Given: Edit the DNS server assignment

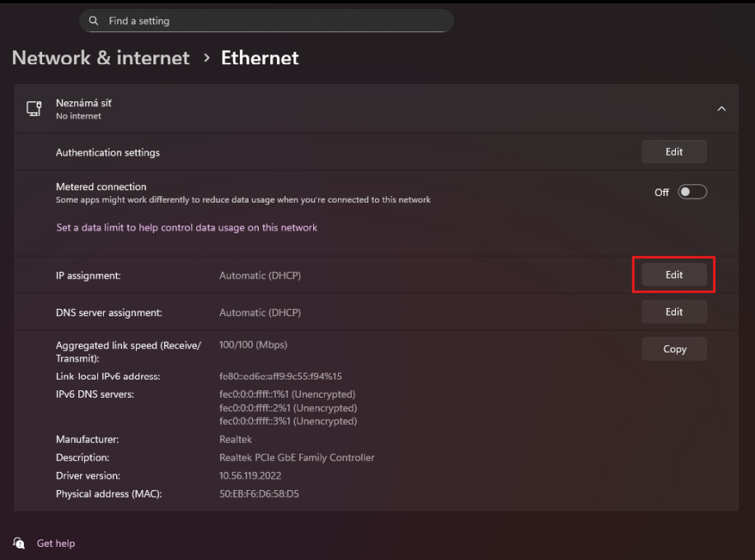Looking at the screenshot, I should (x=674, y=312).
